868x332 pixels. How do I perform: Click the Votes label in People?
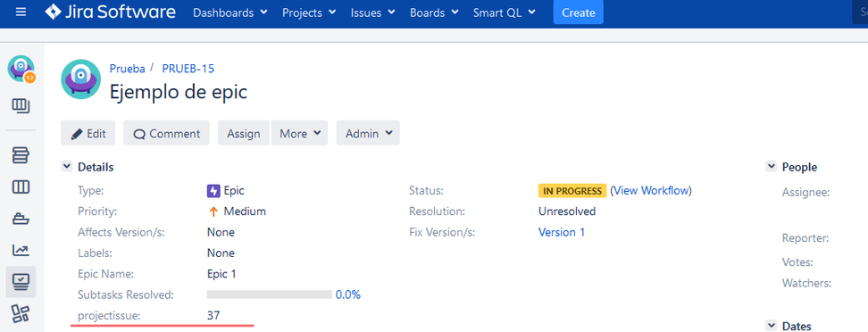[x=797, y=262]
